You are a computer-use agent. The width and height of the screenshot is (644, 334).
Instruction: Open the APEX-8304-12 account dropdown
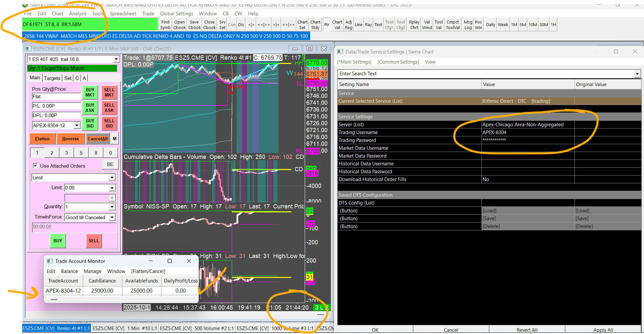coord(77,126)
